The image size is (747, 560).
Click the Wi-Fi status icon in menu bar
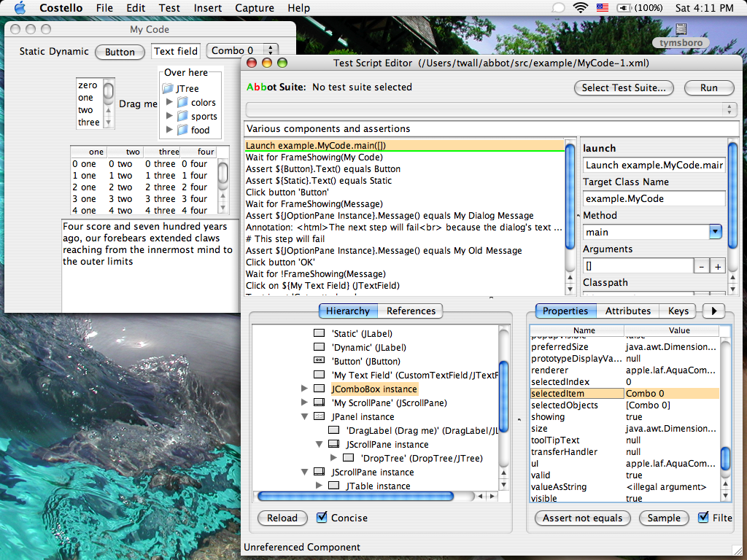pyautogui.click(x=581, y=8)
